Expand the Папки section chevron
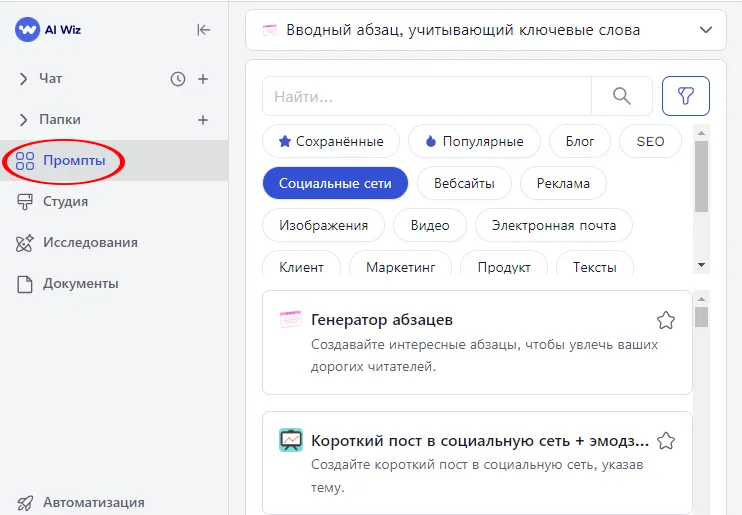742x515 pixels. [x=23, y=120]
